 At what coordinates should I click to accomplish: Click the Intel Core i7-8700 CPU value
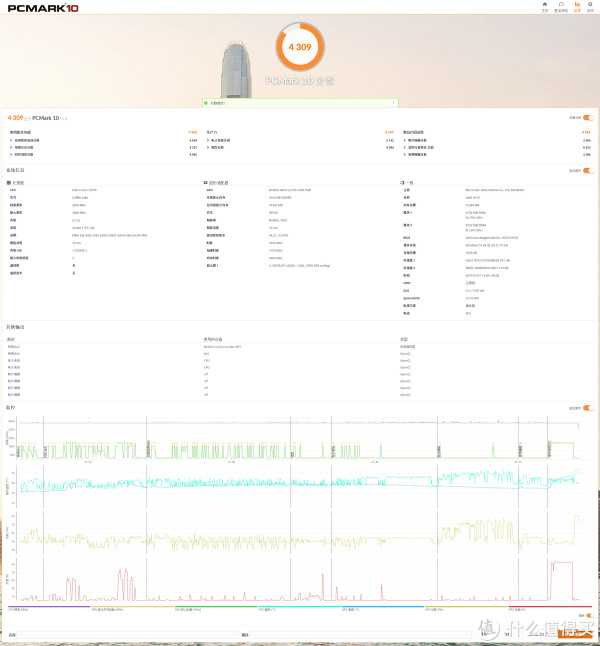tap(84, 190)
